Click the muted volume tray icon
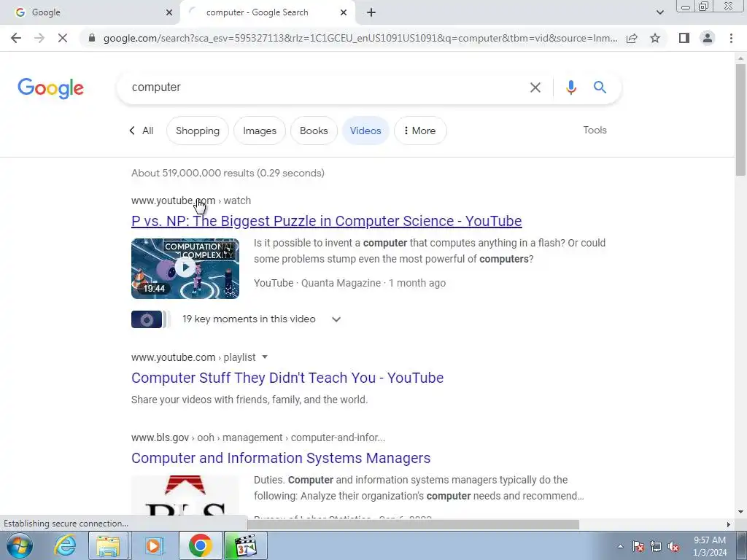Viewport: 747px width, 560px height. point(673,546)
